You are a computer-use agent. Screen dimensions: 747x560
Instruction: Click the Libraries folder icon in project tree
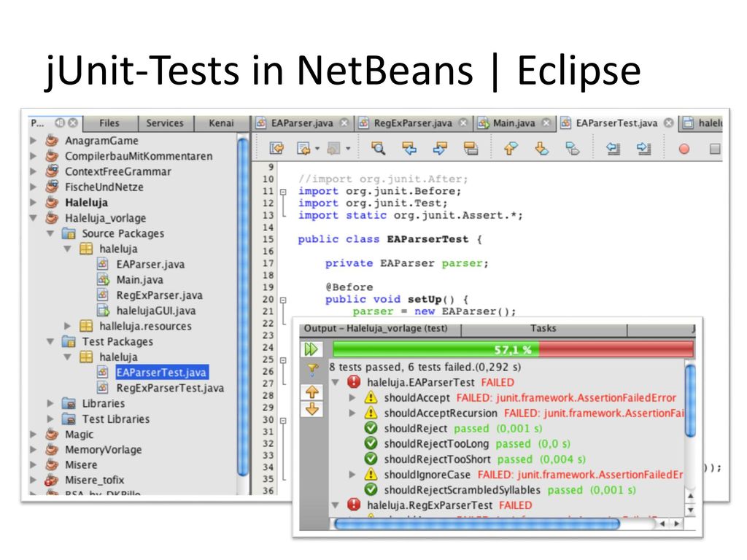tap(69, 403)
